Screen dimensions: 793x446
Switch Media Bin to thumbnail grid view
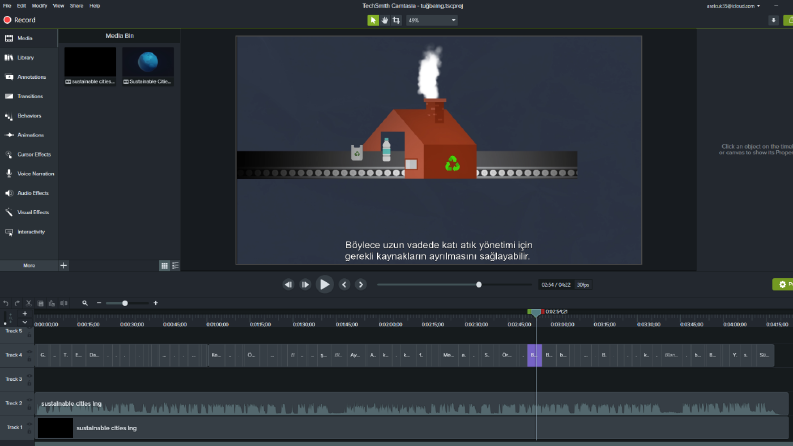[x=164, y=265]
